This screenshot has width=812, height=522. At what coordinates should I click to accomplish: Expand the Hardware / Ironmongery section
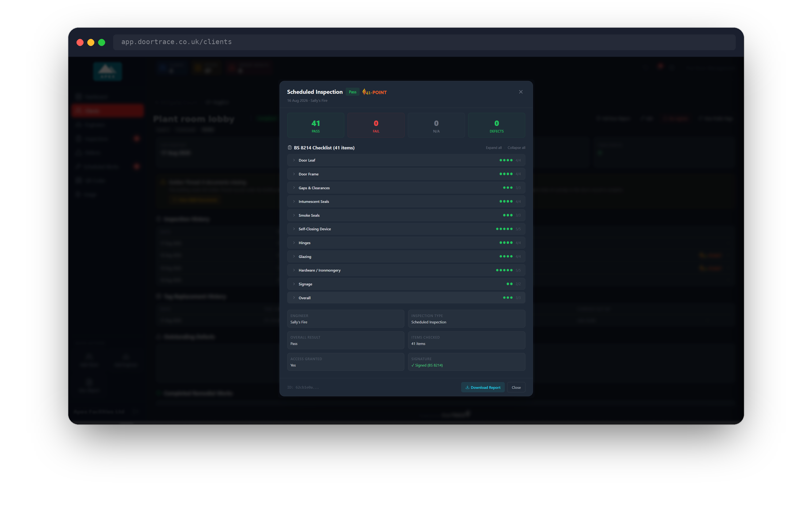[406, 270]
